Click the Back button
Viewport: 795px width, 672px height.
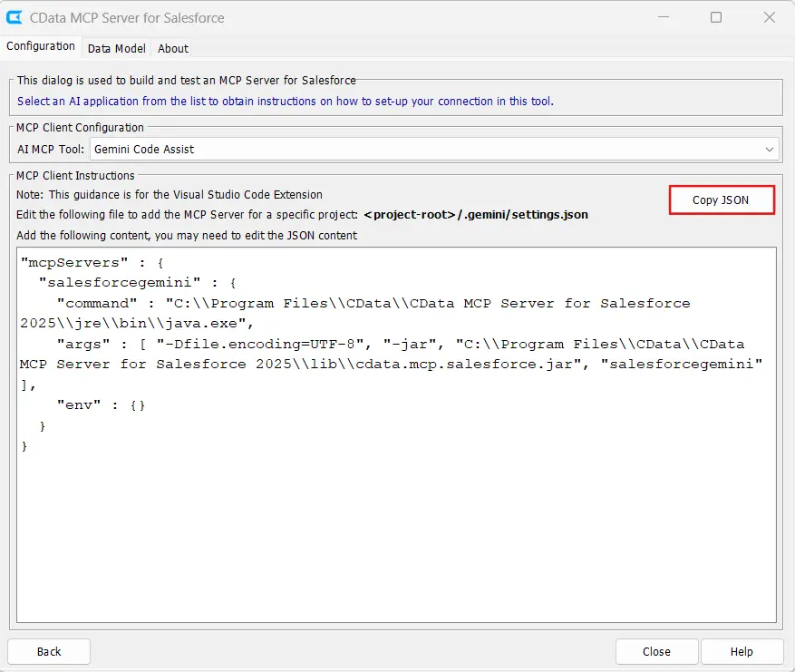49,651
